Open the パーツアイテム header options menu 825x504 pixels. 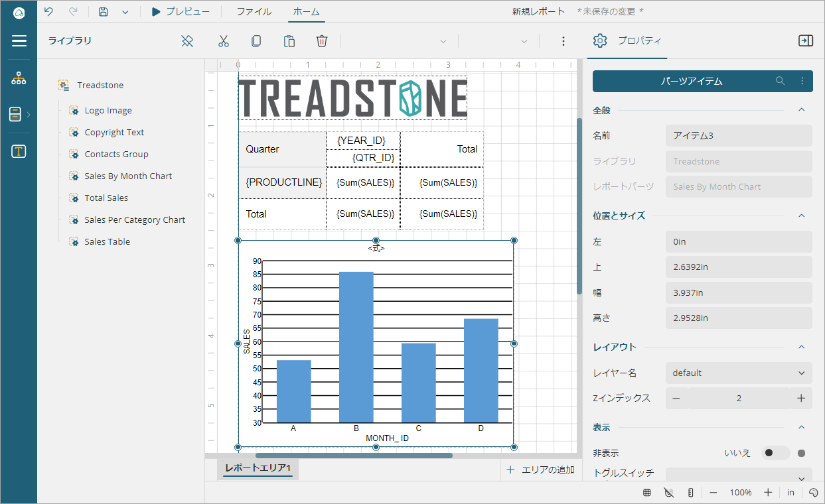[x=802, y=81]
